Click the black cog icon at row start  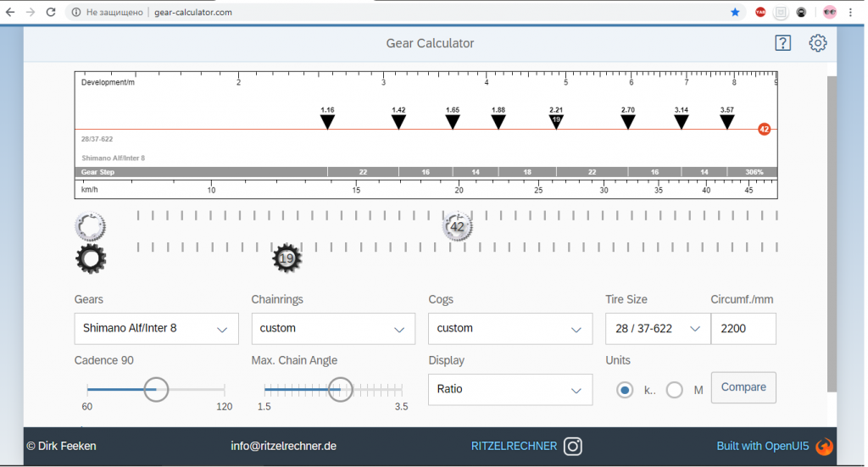click(x=91, y=259)
